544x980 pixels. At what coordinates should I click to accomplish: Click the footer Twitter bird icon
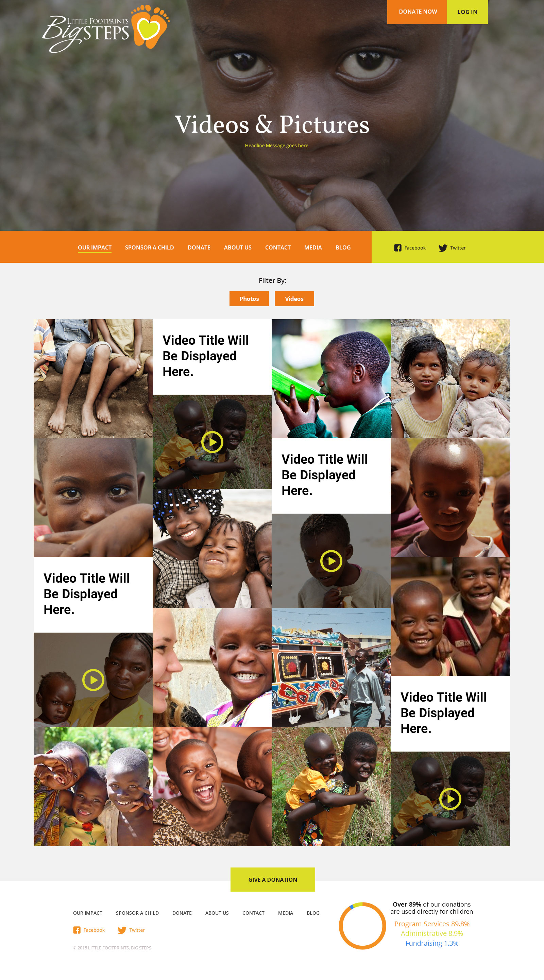(122, 930)
